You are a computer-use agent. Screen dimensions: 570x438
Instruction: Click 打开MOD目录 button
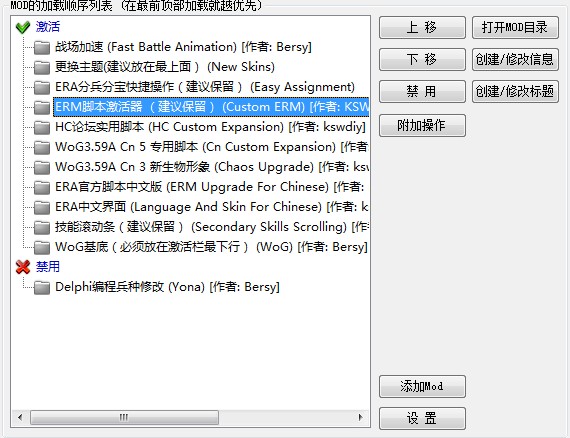click(x=515, y=27)
